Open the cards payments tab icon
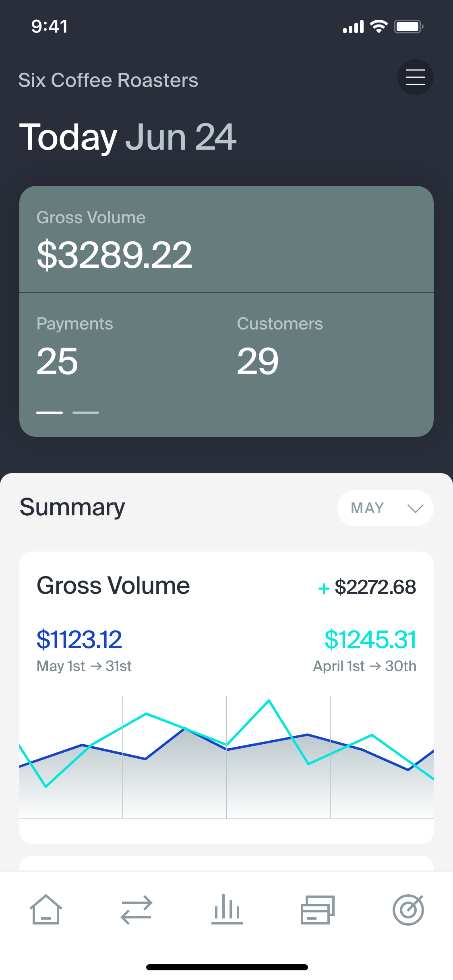453x980 pixels. point(317,910)
